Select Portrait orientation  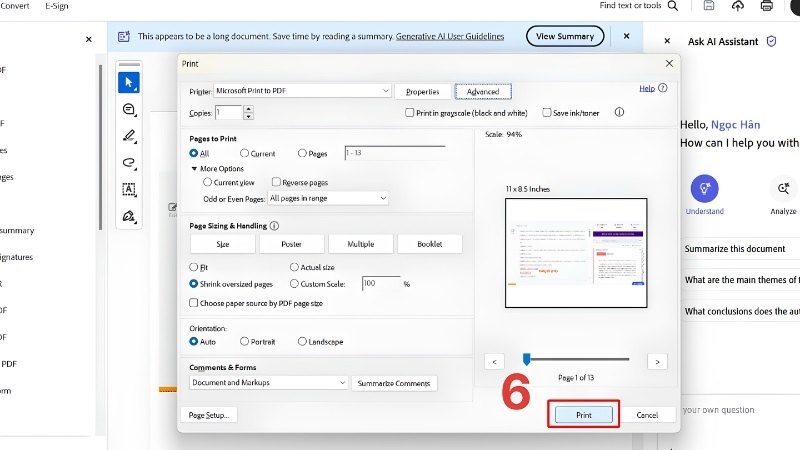coord(244,341)
